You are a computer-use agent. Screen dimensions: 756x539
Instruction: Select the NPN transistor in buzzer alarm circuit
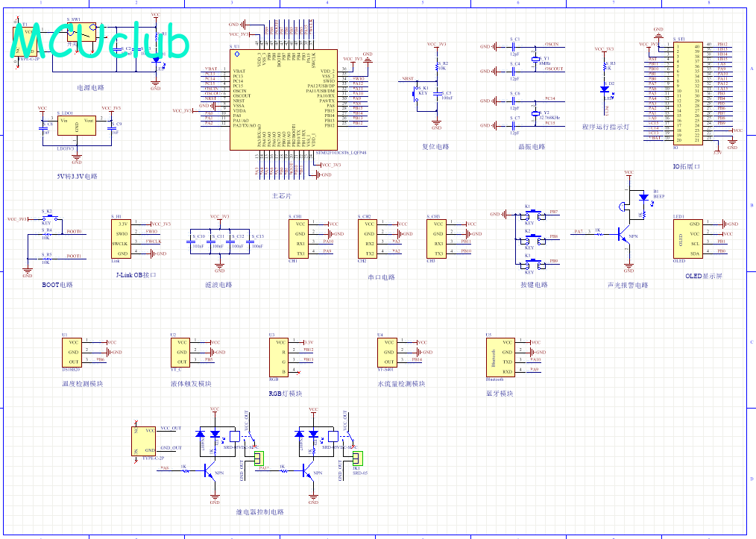click(x=625, y=236)
